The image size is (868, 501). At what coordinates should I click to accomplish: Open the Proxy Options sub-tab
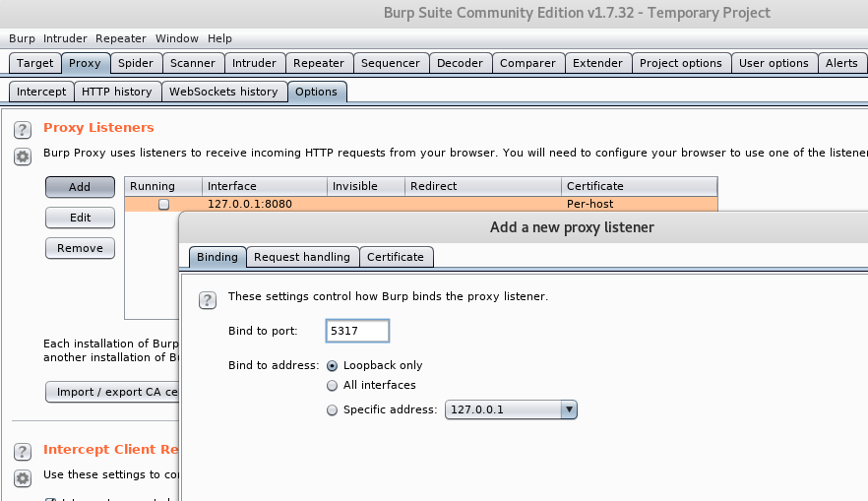pos(317,92)
